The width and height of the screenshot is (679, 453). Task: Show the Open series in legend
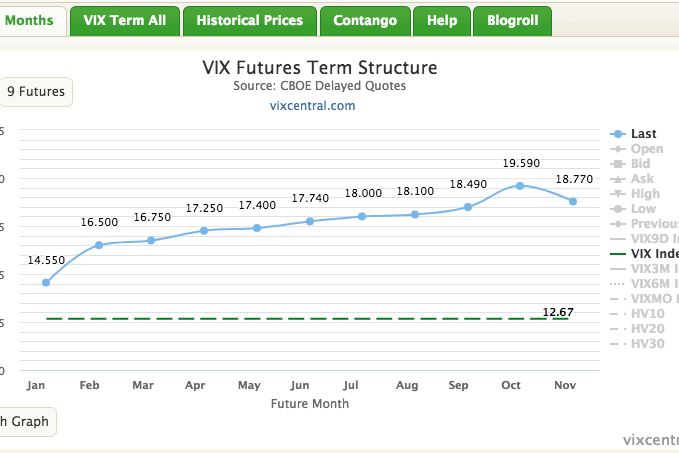point(646,149)
